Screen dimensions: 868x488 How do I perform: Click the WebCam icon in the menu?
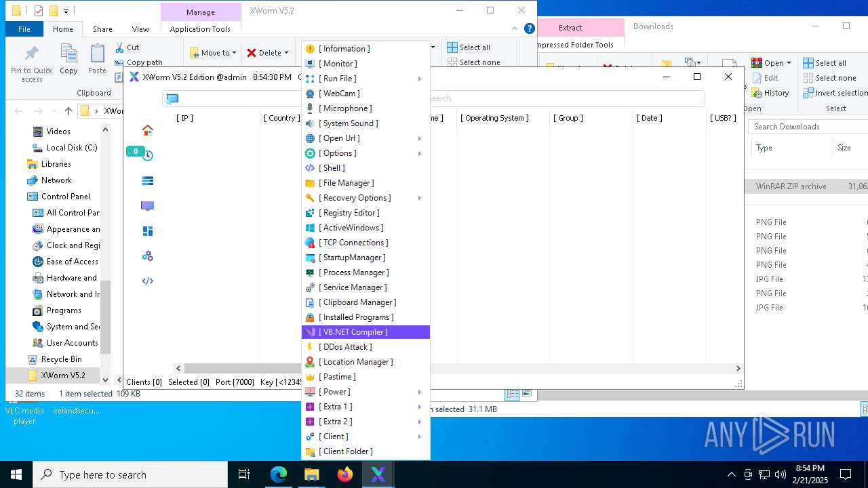310,94
